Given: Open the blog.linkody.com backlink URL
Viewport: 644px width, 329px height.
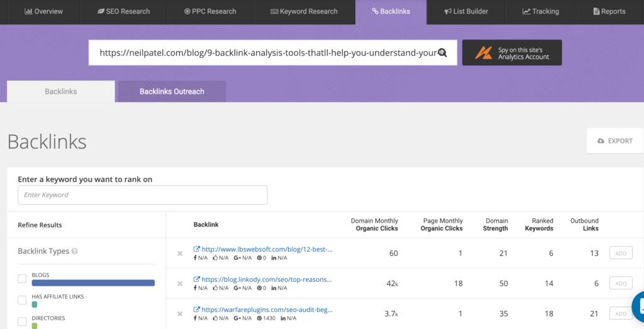Looking at the screenshot, I should click(x=267, y=279).
